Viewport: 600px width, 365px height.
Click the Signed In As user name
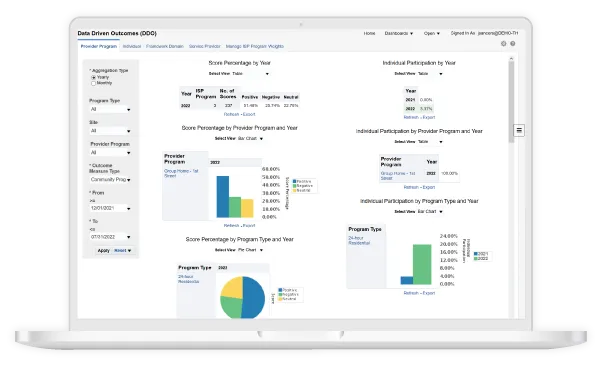pos(498,33)
